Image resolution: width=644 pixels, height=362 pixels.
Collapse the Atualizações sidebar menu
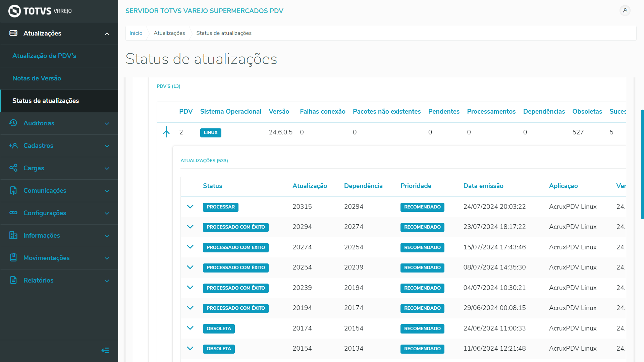click(107, 34)
